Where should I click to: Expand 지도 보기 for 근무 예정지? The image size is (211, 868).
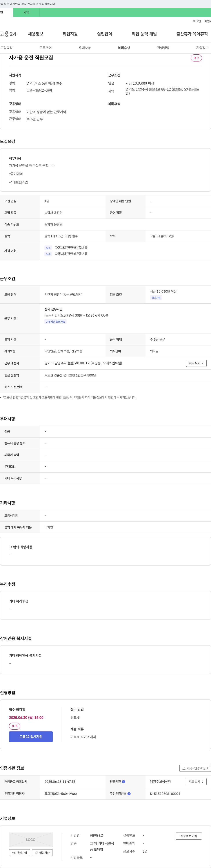(196, 363)
